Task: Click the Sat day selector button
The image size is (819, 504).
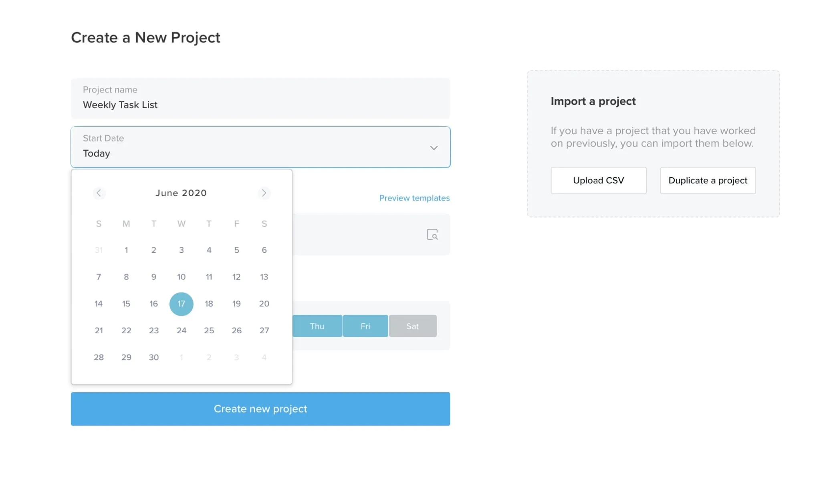Action: pyautogui.click(x=413, y=326)
